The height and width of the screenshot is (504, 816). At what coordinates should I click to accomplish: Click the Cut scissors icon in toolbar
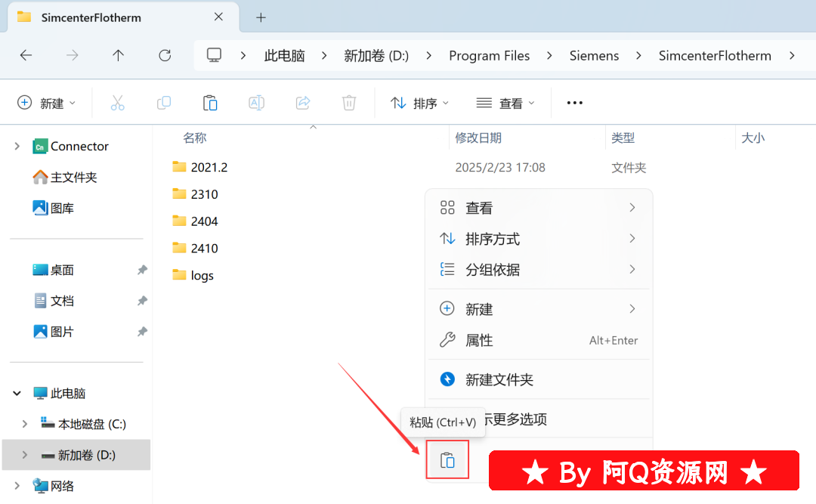point(118,103)
